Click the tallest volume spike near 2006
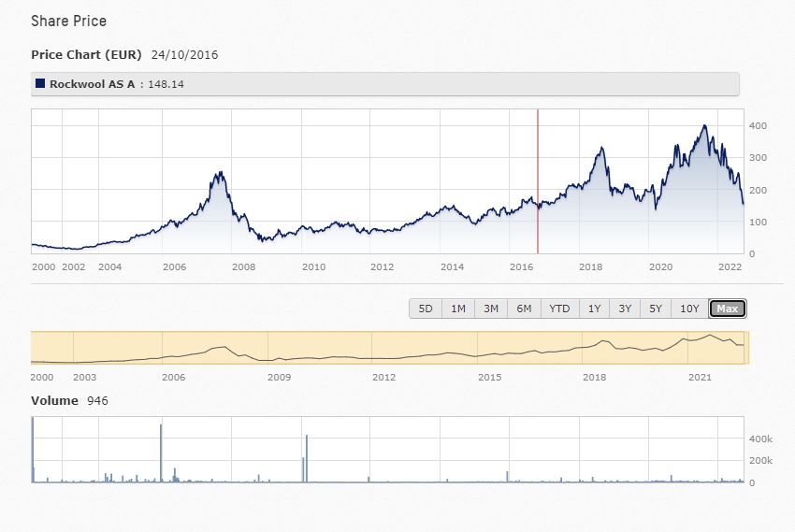 (161, 453)
